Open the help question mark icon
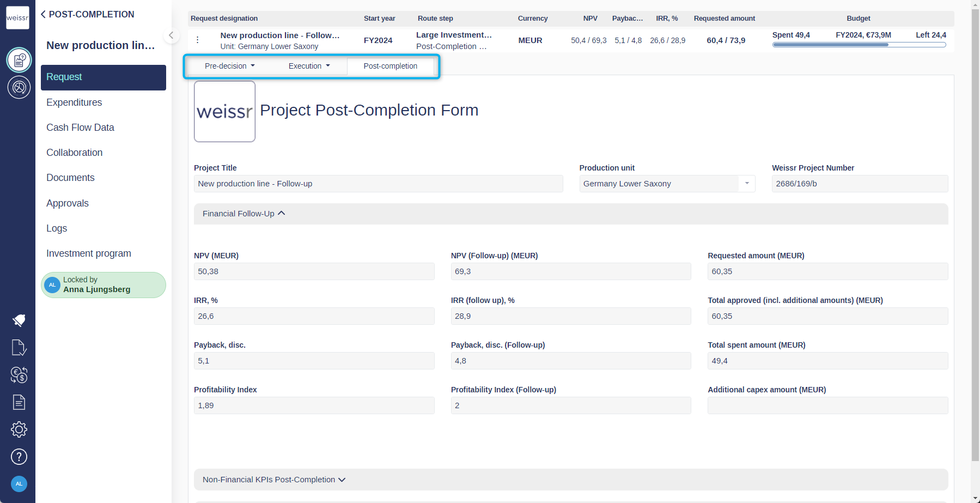980x503 pixels. (19, 457)
